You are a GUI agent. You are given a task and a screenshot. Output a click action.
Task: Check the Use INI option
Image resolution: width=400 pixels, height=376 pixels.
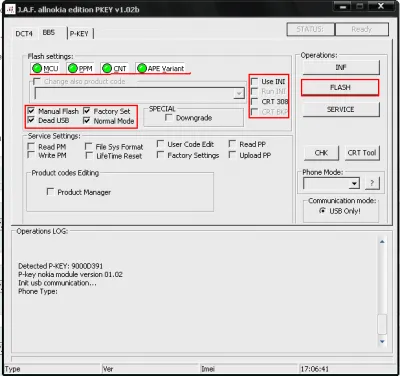255,81
